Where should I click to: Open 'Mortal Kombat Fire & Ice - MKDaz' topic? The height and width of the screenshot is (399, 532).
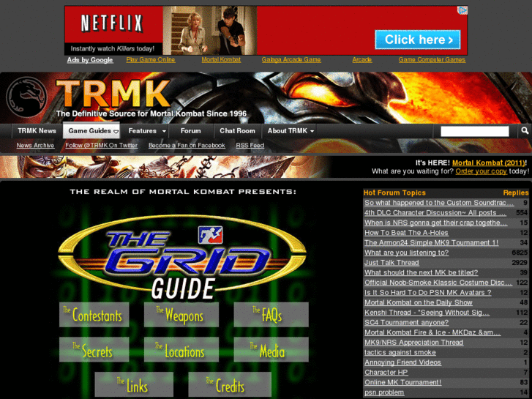coord(432,332)
